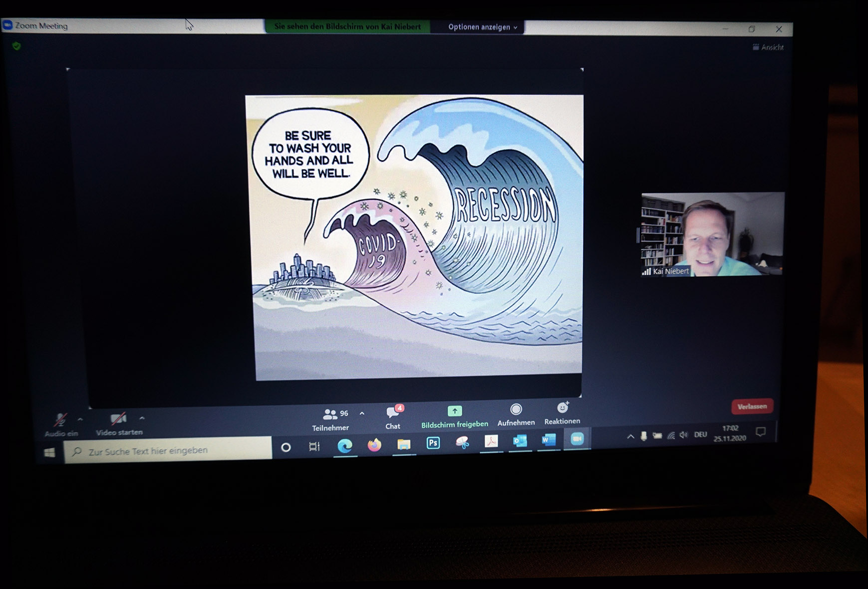Restore down the Zoom window

(752, 29)
